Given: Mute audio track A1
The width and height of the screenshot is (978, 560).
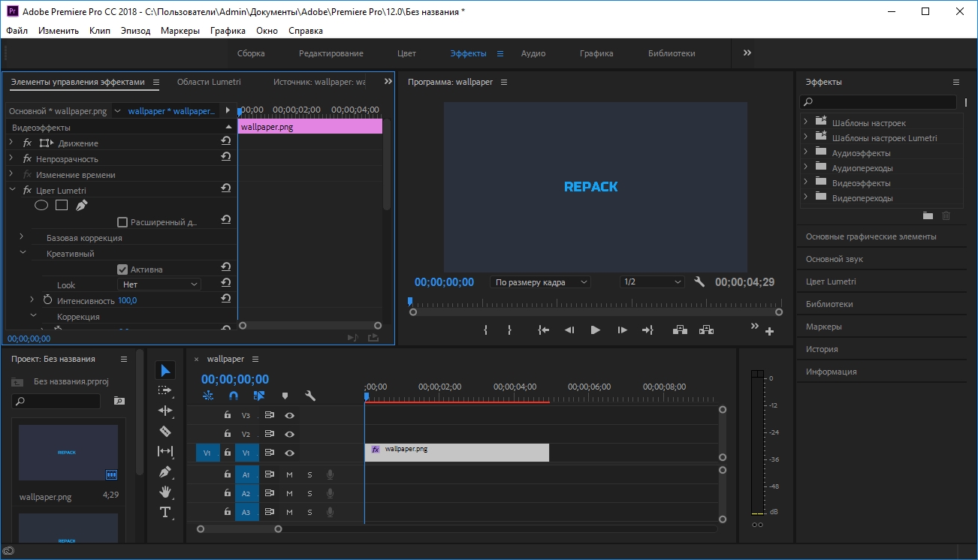Looking at the screenshot, I should coord(289,474).
